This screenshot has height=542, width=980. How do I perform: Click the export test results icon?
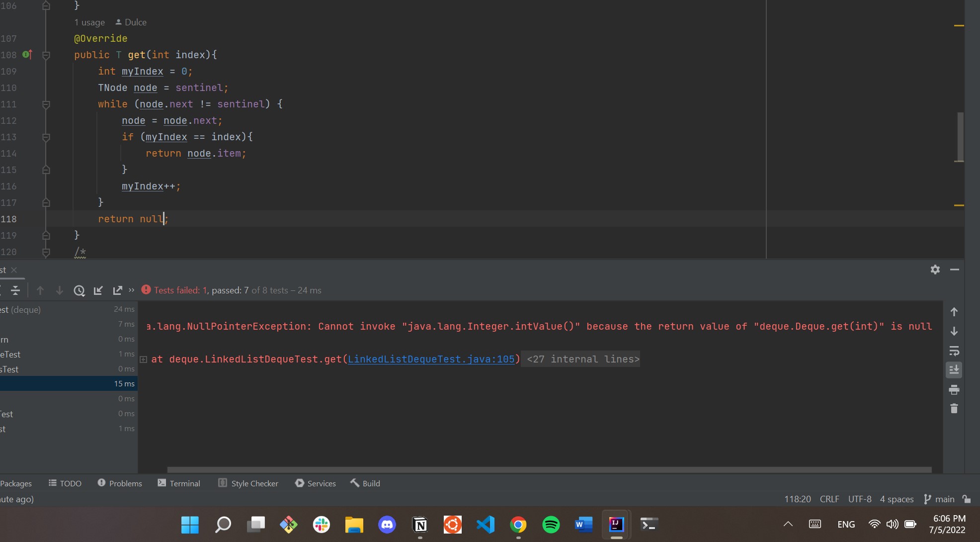pos(117,290)
